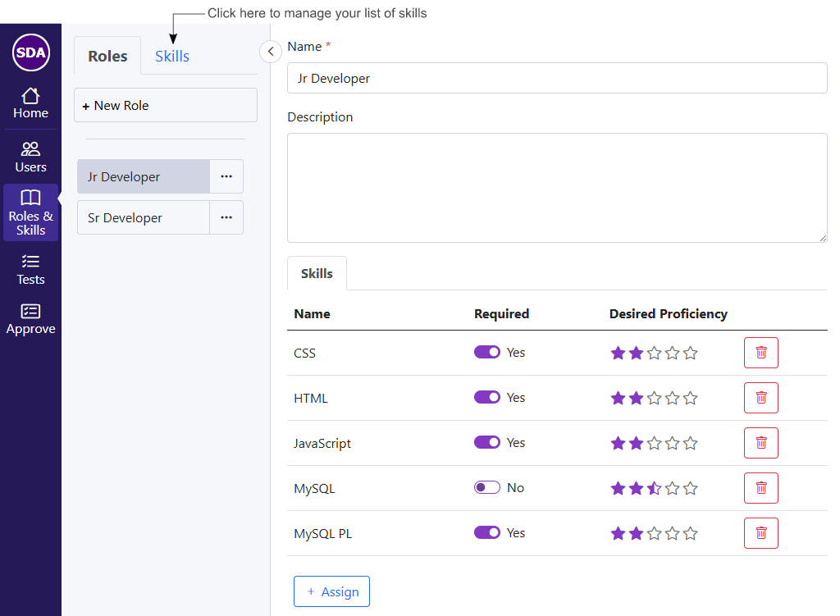
Task: Click the Required column header
Action: click(x=501, y=314)
